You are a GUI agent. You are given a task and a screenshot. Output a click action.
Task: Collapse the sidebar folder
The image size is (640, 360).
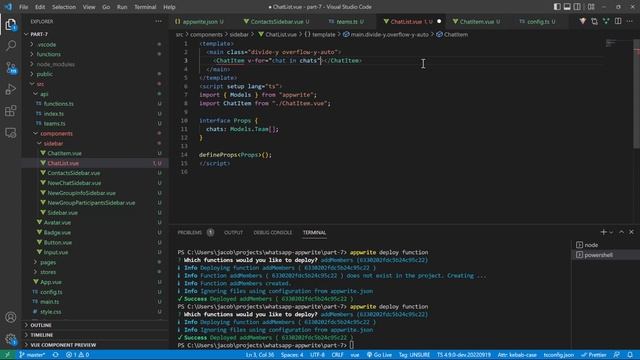[x=95, y=144]
